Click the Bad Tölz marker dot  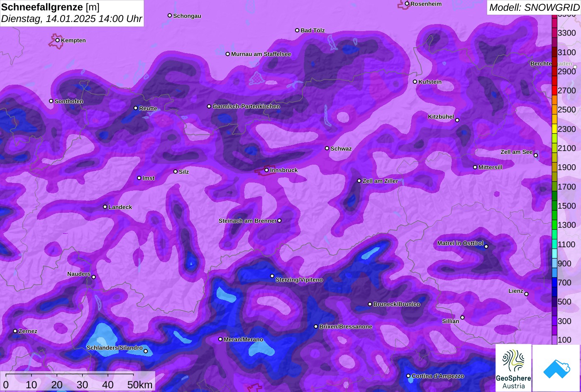click(x=297, y=30)
